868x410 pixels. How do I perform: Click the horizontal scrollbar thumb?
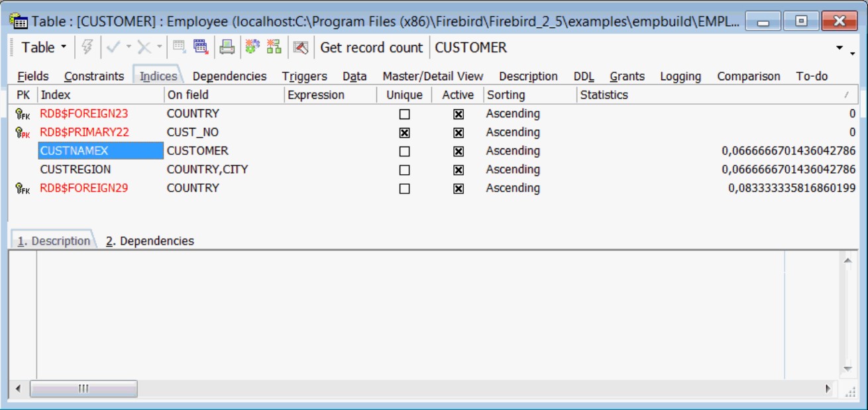pyautogui.click(x=83, y=389)
